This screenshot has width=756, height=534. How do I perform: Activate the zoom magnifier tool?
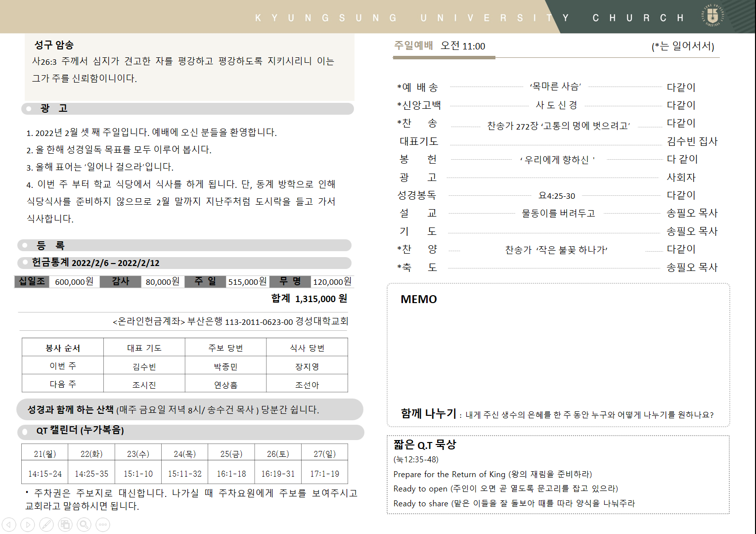[84, 525]
